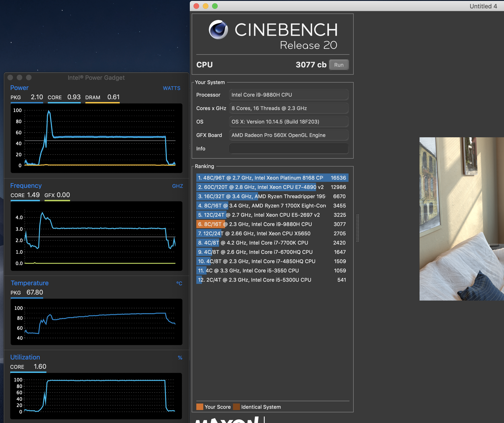This screenshot has width=504, height=423.
Task: Click the Frequency graph area
Action: click(96, 236)
